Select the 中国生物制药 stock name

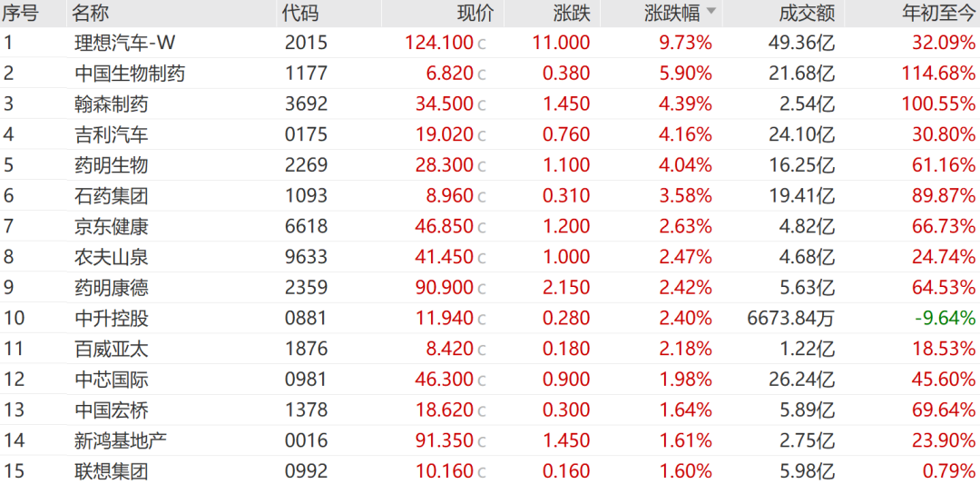tap(130, 74)
